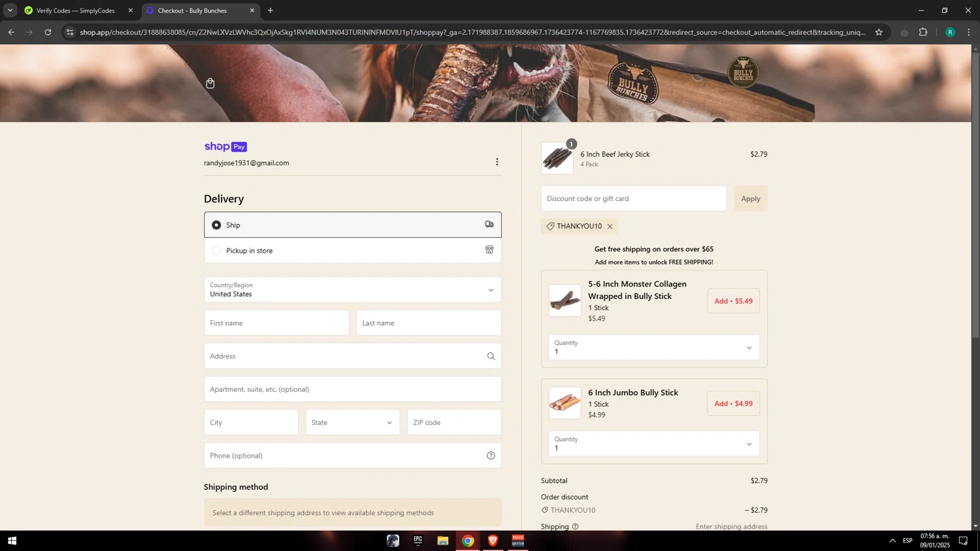This screenshot has width=980, height=551.
Task: Open a new browser tab
Action: click(x=270, y=10)
